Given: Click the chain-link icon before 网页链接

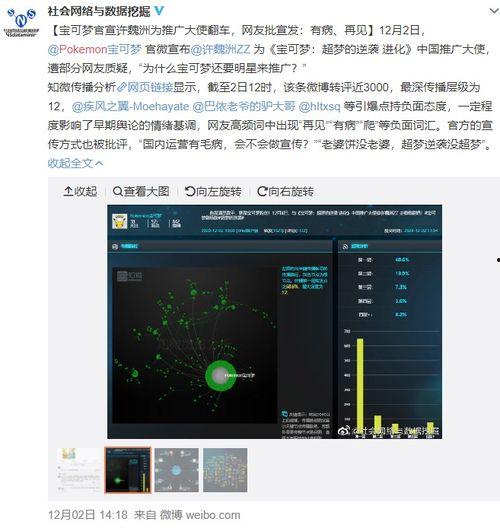Looking at the screenshot, I should [121, 88].
